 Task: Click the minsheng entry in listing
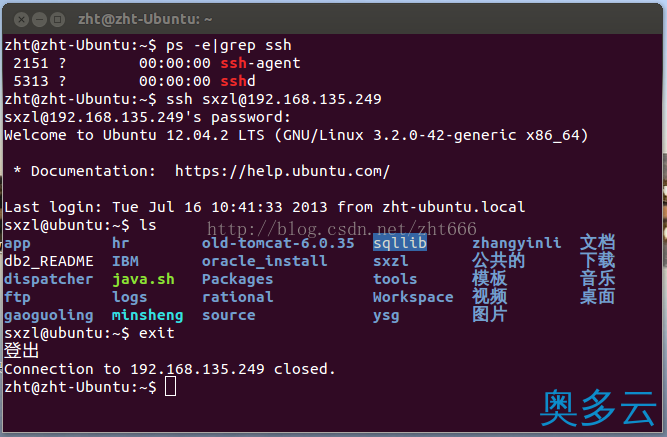147,315
